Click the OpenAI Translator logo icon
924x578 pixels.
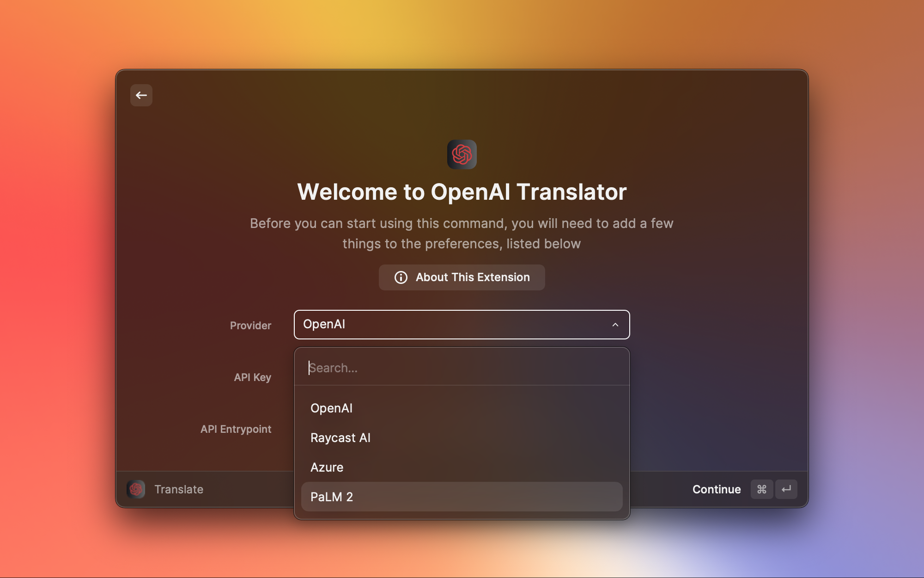462,154
